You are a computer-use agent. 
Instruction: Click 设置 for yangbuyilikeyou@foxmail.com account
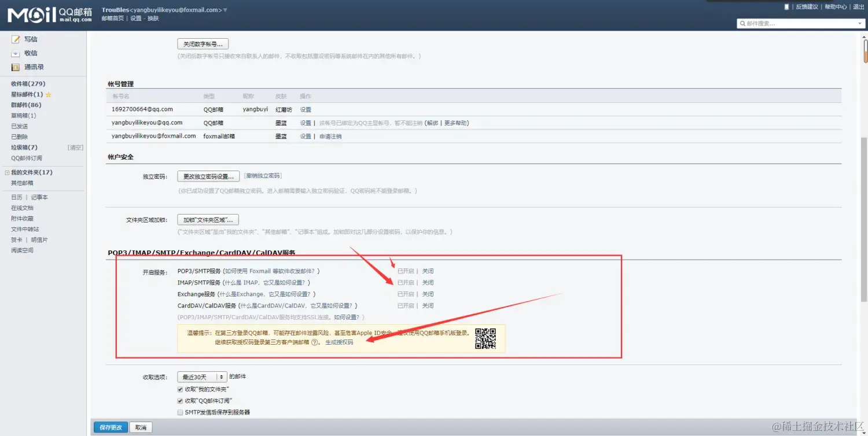[306, 136]
